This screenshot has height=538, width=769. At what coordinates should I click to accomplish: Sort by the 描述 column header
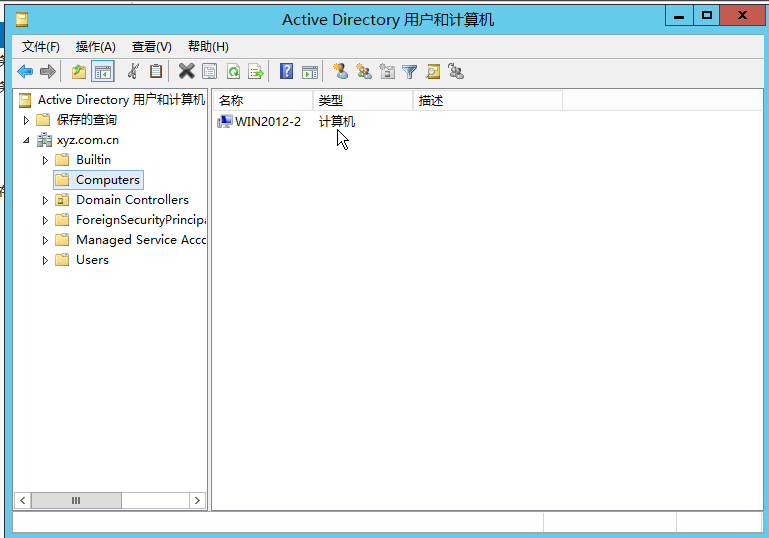point(488,101)
